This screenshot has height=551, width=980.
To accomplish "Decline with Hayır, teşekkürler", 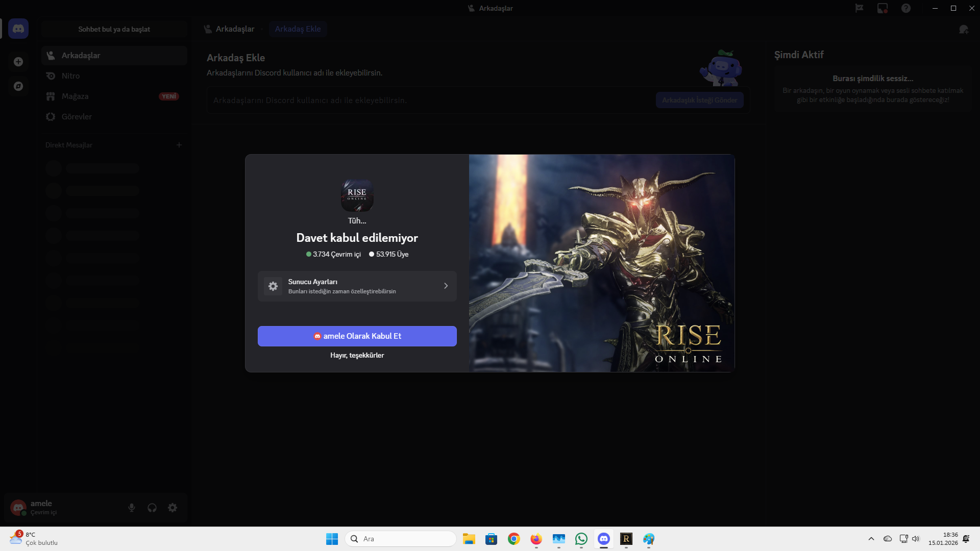I will pos(357,356).
